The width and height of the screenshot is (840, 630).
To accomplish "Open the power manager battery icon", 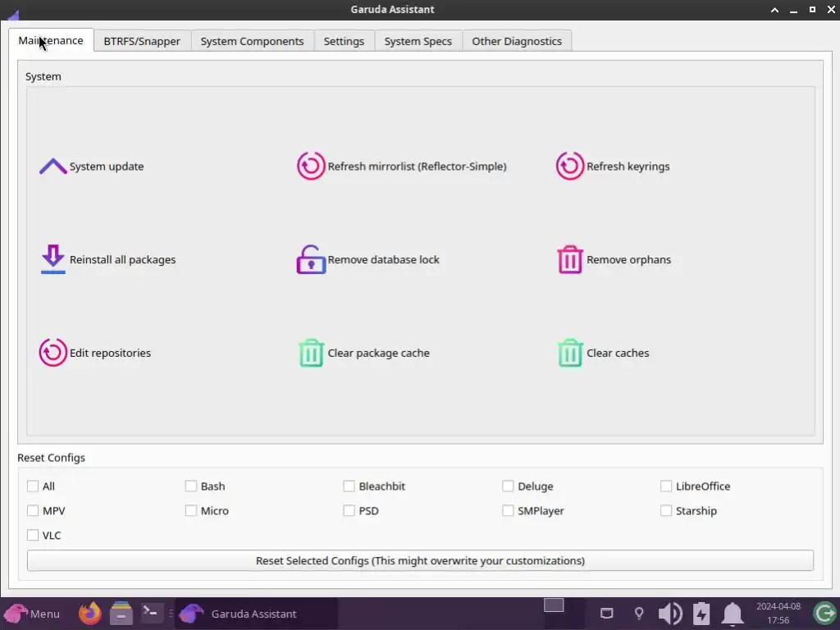I will pos(701,614).
